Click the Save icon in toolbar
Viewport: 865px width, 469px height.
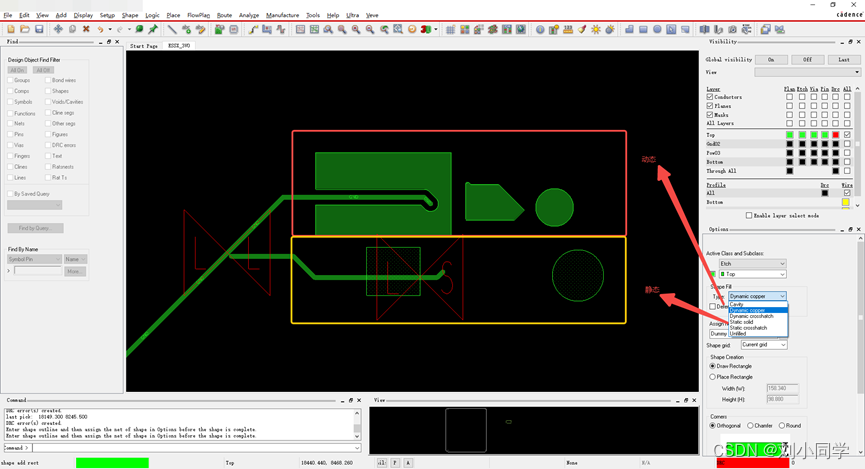(39, 30)
